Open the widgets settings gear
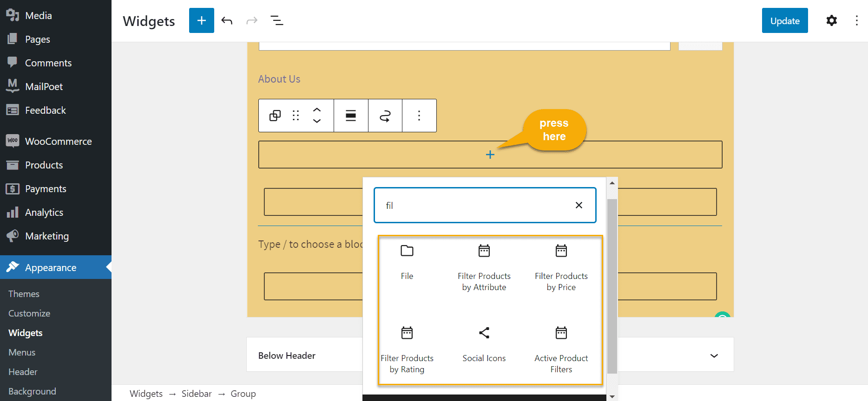The height and width of the screenshot is (401, 868). click(832, 20)
